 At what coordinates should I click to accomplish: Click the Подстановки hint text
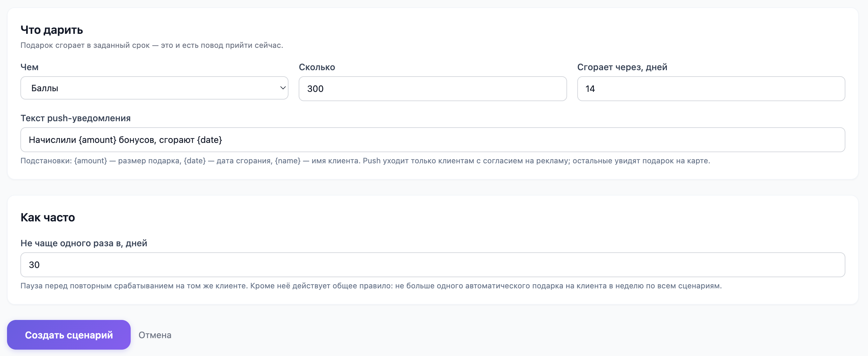click(x=365, y=161)
